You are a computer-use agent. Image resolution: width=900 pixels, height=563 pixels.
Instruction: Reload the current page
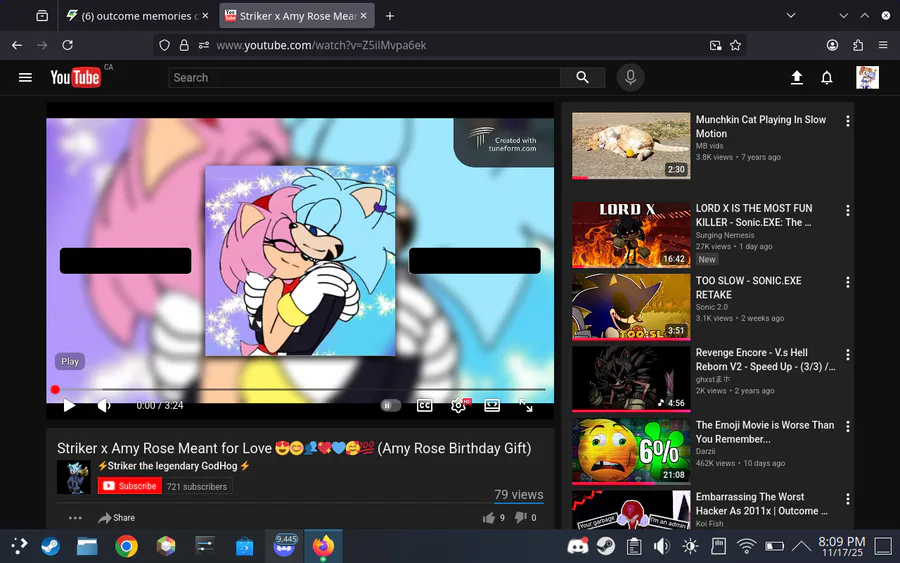pos(67,45)
